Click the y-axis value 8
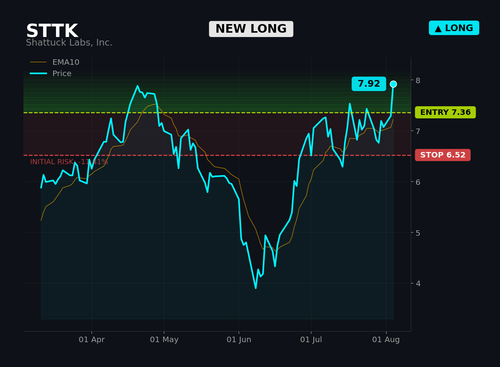Viewport: 500px width, 367px height. [x=418, y=80]
